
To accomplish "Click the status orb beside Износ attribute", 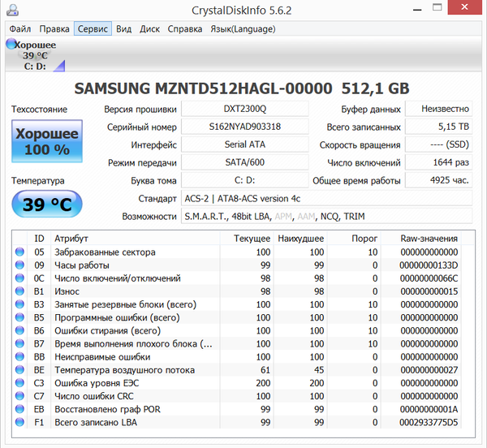I will click(x=19, y=291).
